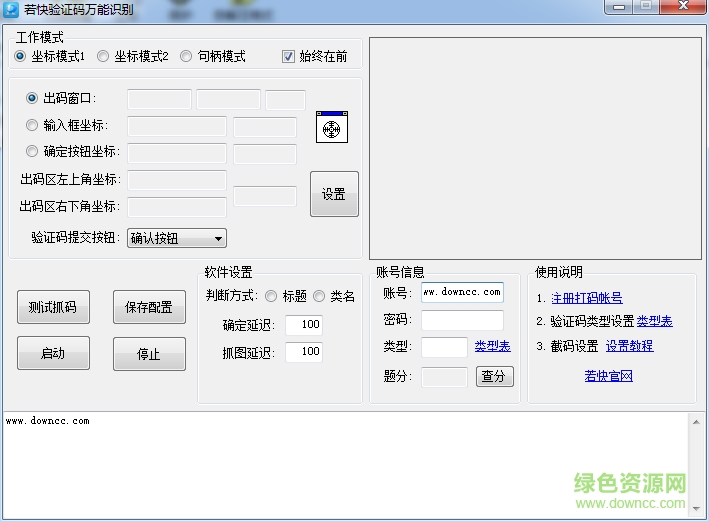Image resolution: width=709 pixels, height=522 pixels.
Task: Edit the 抓图延迟 value field
Action: (x=304, y=352)
